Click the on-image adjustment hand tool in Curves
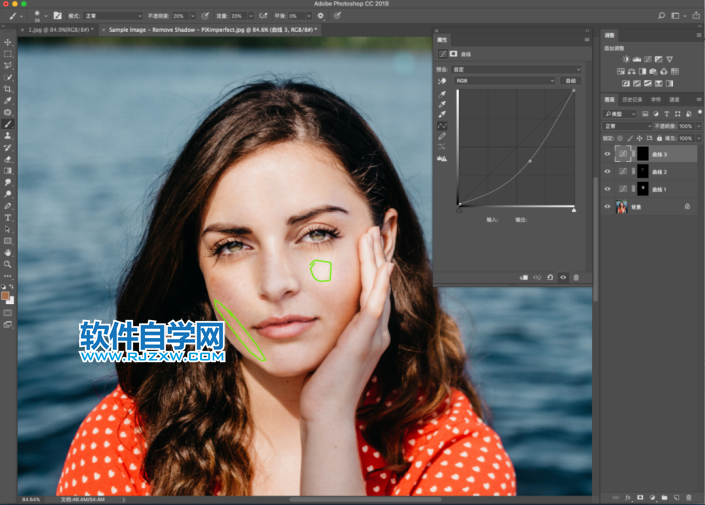Image resolution: width=705 pixels, height=505 pixels. coord(442,81)
